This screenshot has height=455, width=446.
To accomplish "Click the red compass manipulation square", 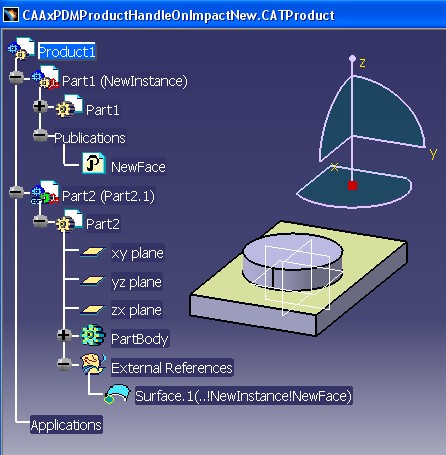I will click(x=352, y=185).
